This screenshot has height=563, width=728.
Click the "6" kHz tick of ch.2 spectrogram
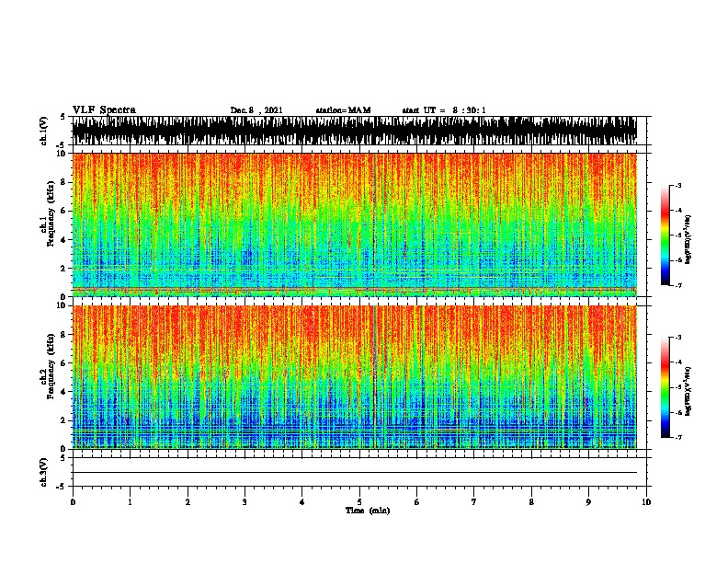63,363
